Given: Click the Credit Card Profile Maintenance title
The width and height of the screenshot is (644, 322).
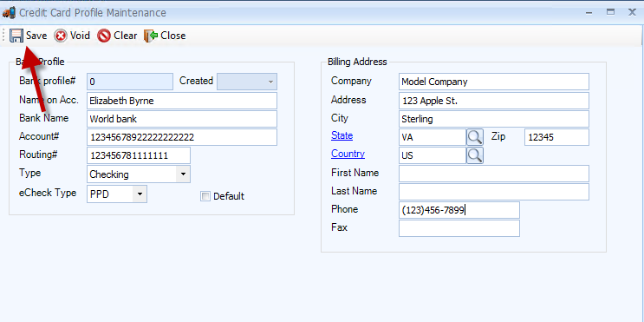Looking at the screenshot, I should pos(93,13).
